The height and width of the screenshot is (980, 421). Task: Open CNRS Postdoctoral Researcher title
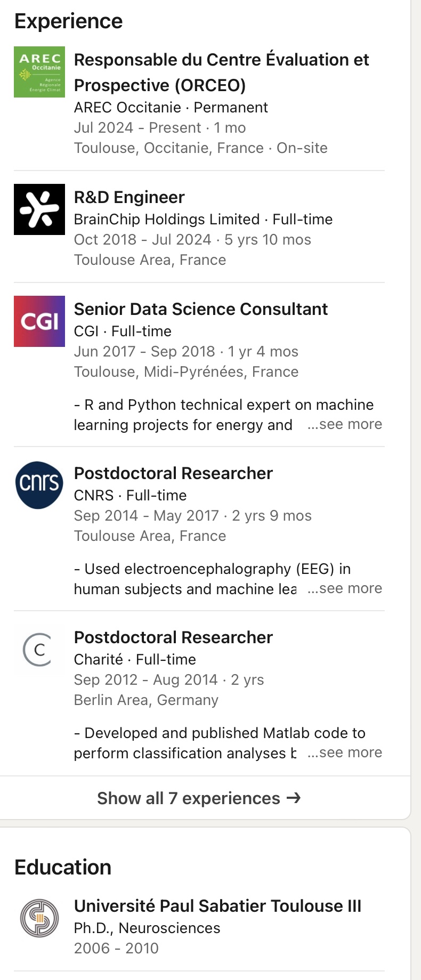pyautogui.click(x=173, y=473)
